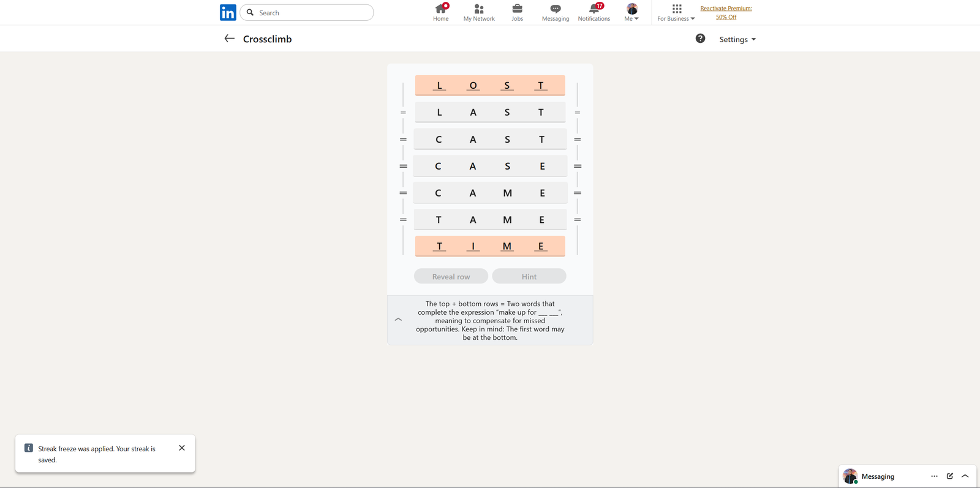Grab the left drag handle of CAST row

(403, 140)
